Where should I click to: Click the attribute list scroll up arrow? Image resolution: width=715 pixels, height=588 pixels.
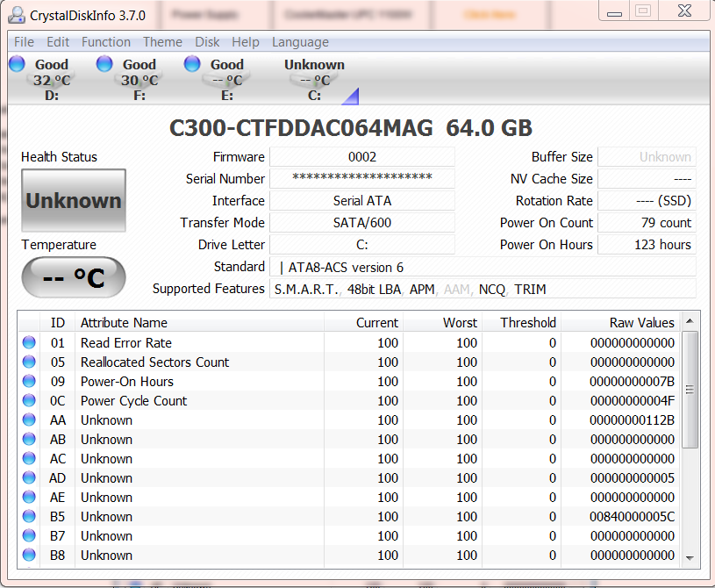[x=690, y=321]
